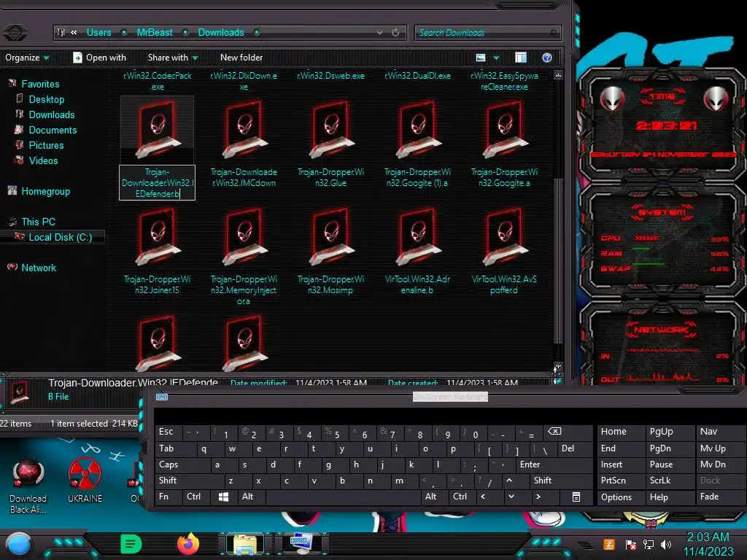The height and width of the screenshot is (560, 747).
Task: Click the Search Downloads field
Action: point(487,32)
